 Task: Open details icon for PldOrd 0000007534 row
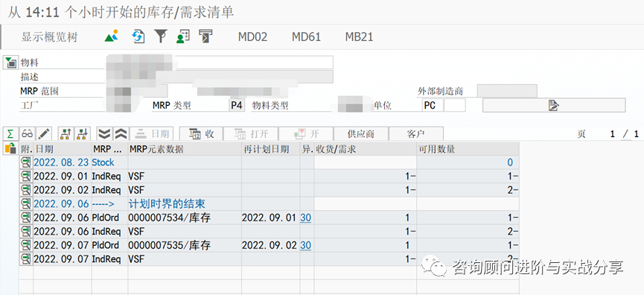tap(26, 218)
